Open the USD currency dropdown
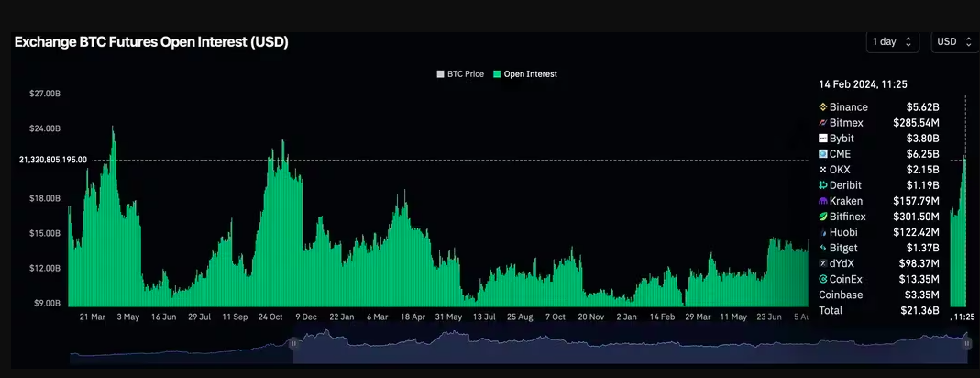 [954, 41]
